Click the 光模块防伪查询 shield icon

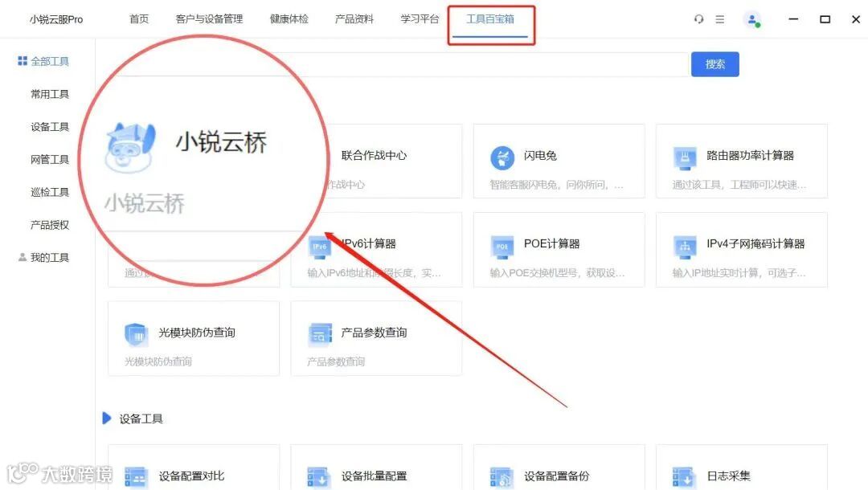tap(136, 334)
